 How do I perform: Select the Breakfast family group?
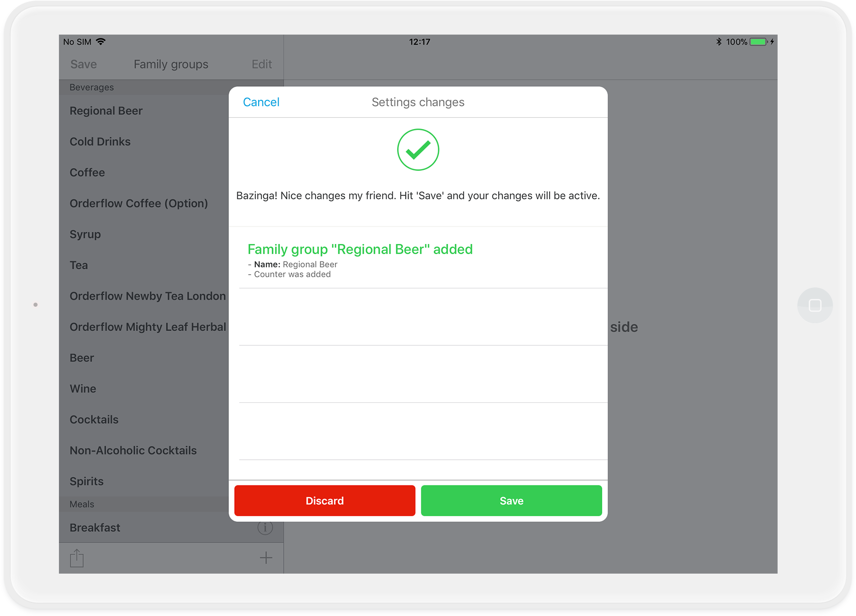[x=171, y=527]
